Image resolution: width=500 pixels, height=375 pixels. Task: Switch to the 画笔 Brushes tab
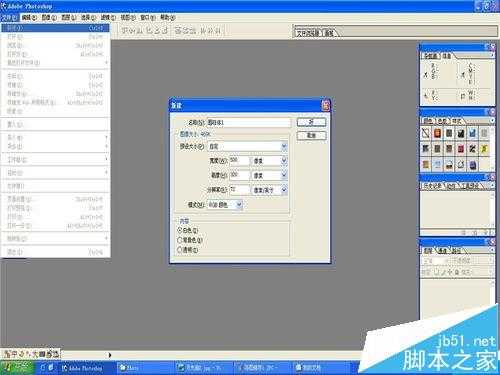[x=329, y=33]
